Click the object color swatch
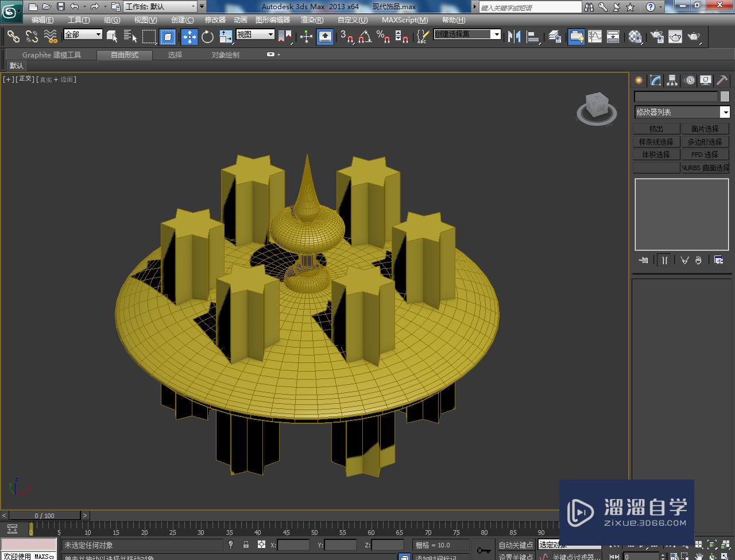735x560 pixels. pos(725,96)
